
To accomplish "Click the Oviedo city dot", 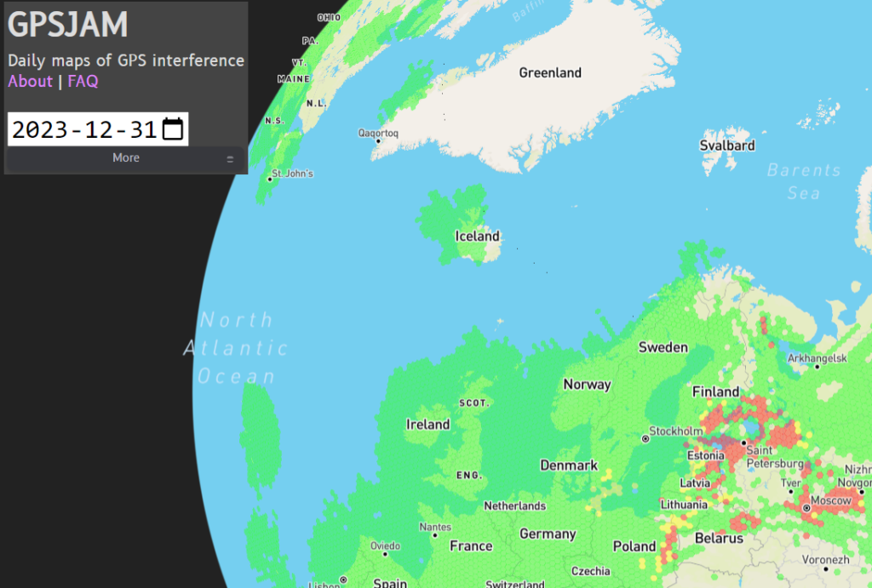I will (385, 554).
